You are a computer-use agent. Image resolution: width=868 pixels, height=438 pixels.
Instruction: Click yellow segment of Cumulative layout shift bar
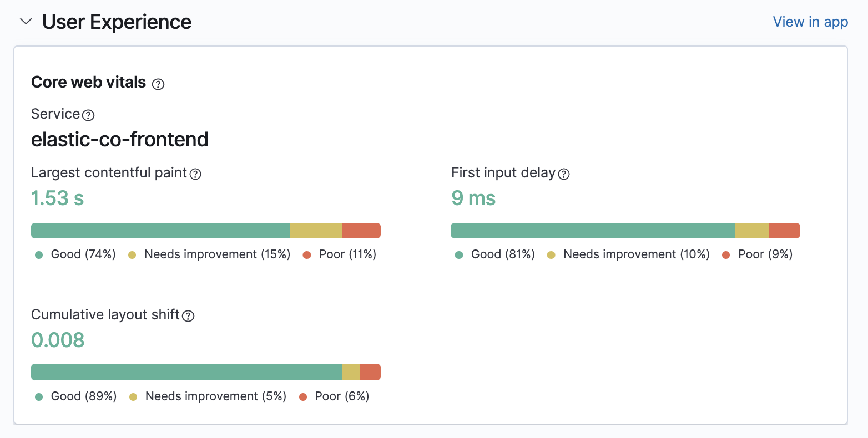point(350,372)
